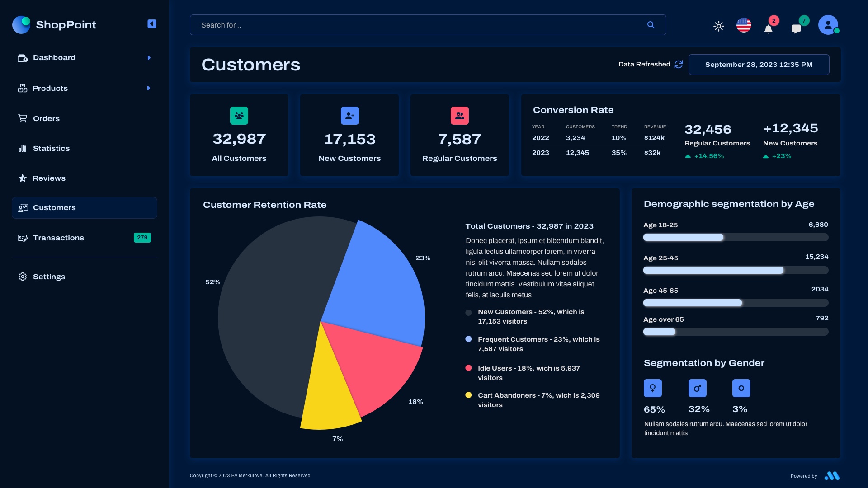Toggle light mode with the sun icon
The width and height of the screenshot is (868, 488).
(719, 27)
